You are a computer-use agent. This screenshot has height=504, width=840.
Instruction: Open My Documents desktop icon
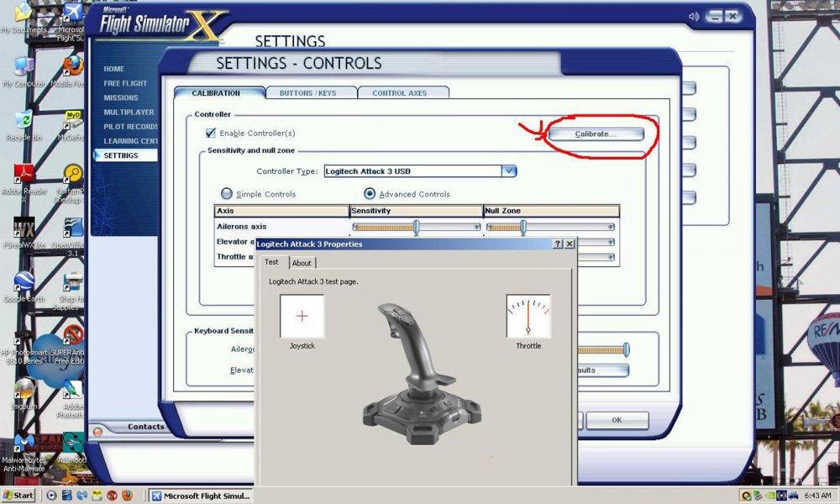point(23,17)
